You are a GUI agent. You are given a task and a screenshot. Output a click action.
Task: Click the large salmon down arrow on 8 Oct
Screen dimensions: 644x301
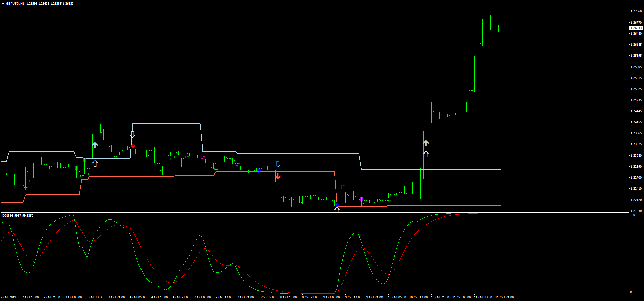278,176
